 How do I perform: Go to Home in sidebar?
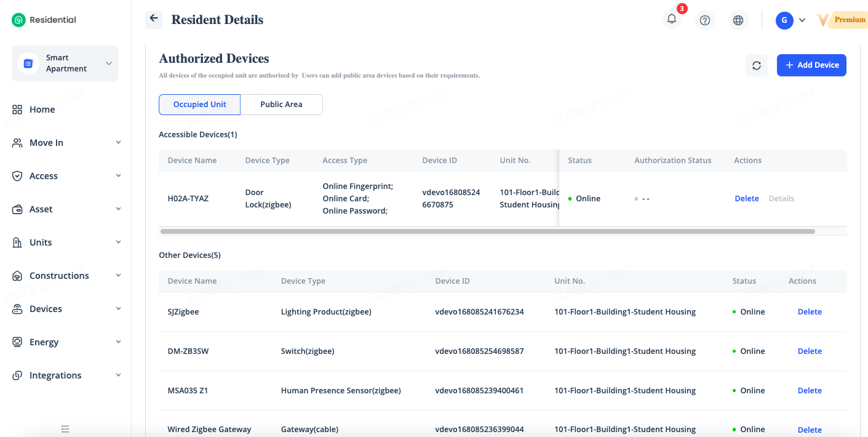[42, 110]
